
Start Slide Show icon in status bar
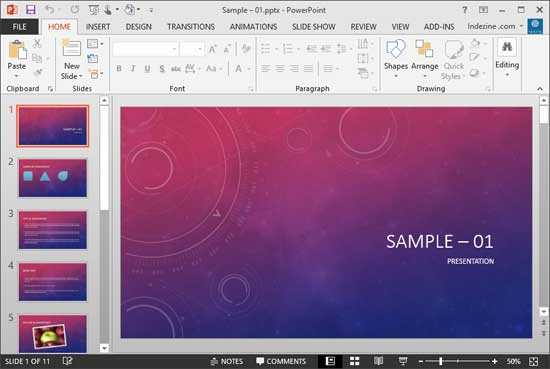click(x=403, y=361)
